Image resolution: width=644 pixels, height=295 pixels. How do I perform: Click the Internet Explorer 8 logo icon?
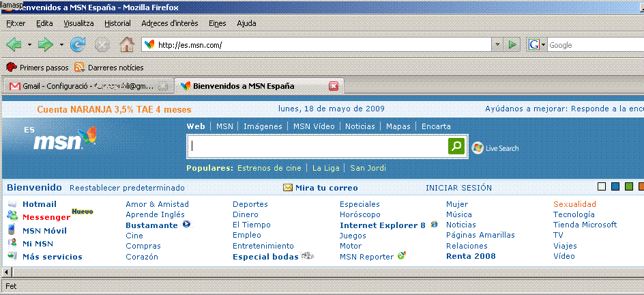434,225
